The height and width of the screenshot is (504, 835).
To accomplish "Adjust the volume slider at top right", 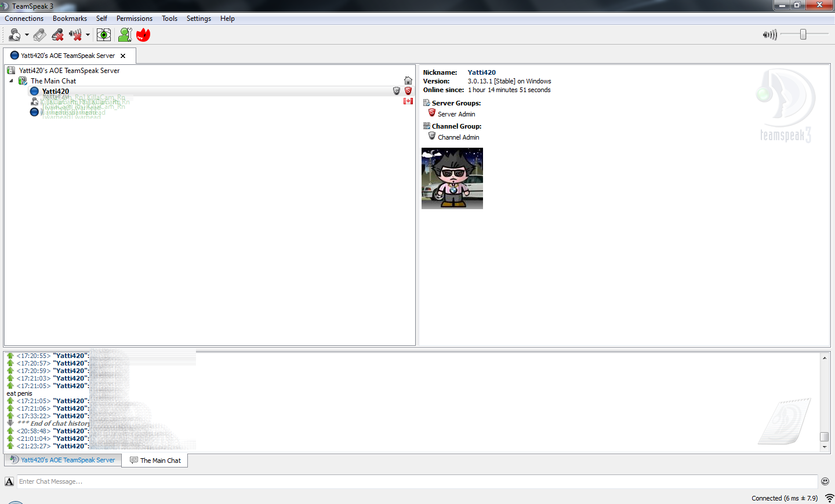I will tap(803, 35).
